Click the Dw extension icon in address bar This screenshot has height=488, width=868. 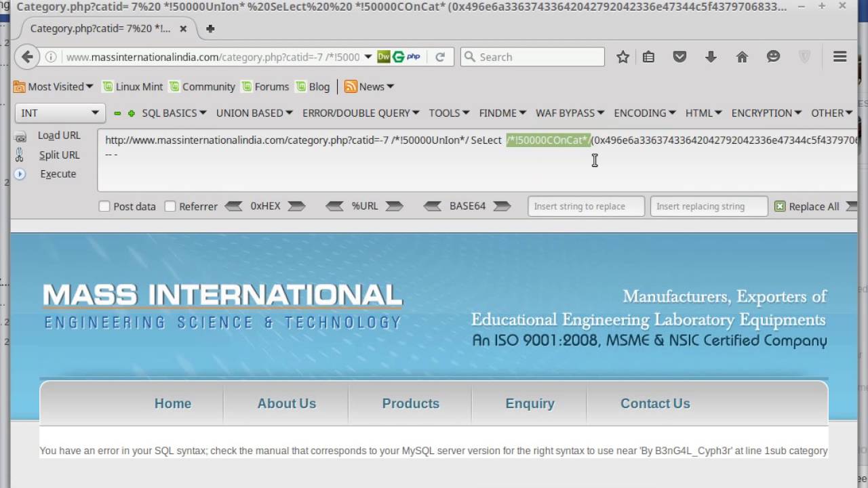point(384,57)
